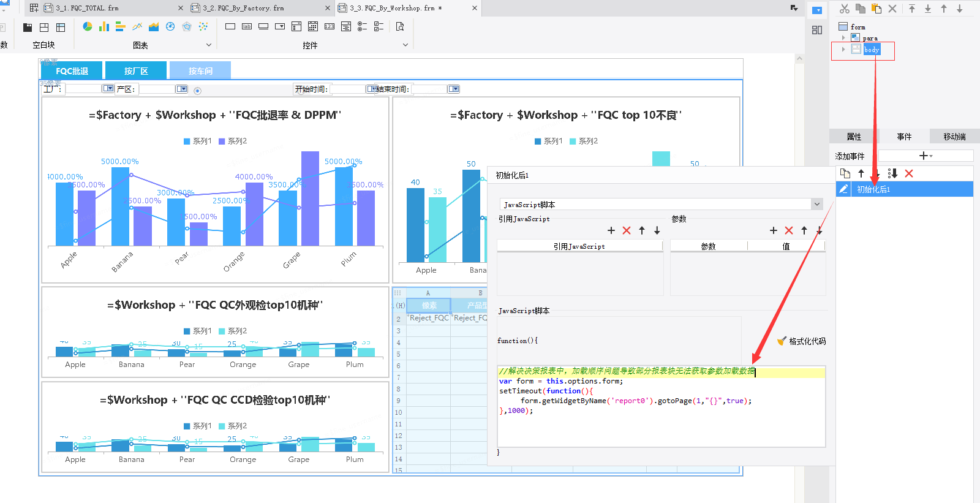Expand the para node in widget tree
The image size is (980, 503).
tap(843, 38)
